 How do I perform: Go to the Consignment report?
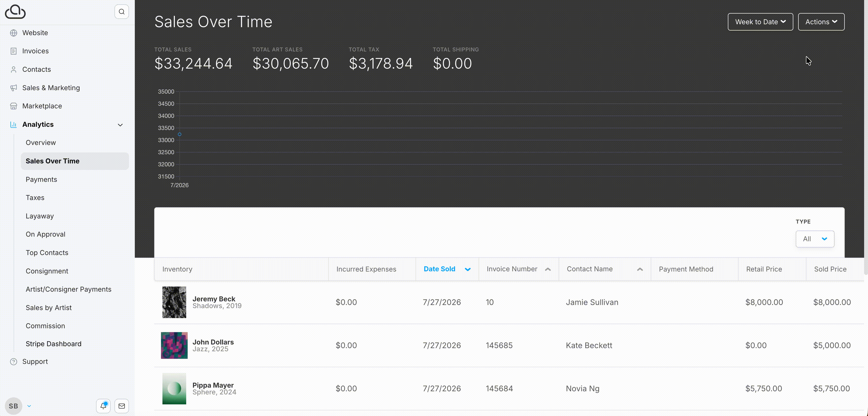pyautogui.click(x=47, y=271)
